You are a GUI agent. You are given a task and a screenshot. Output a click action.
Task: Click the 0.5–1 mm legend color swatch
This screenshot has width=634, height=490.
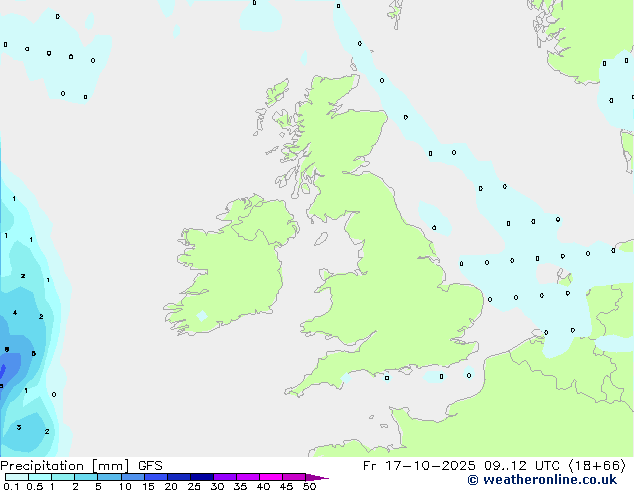40,477
